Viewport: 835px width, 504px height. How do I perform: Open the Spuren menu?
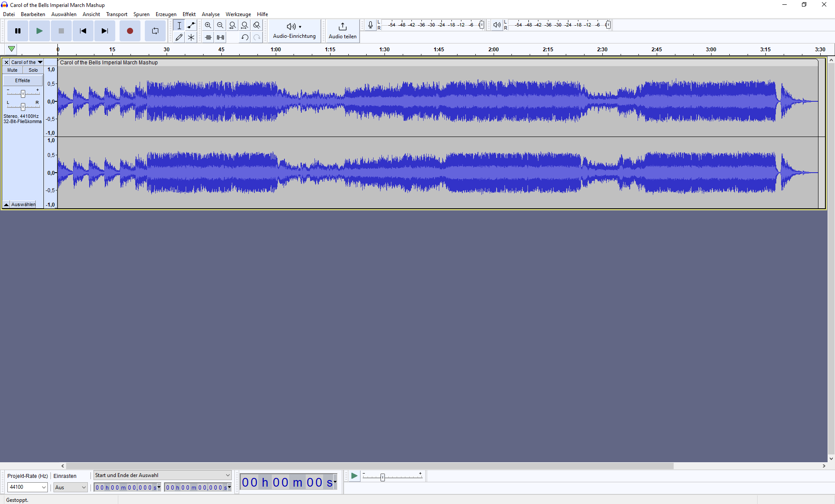click(x=141, y=14)
